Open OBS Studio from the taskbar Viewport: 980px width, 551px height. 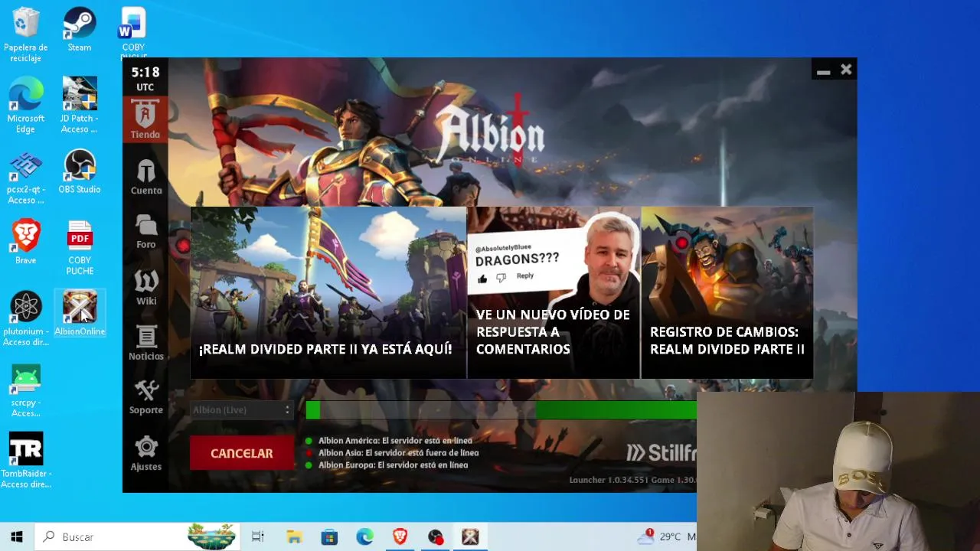coord(435,536)
